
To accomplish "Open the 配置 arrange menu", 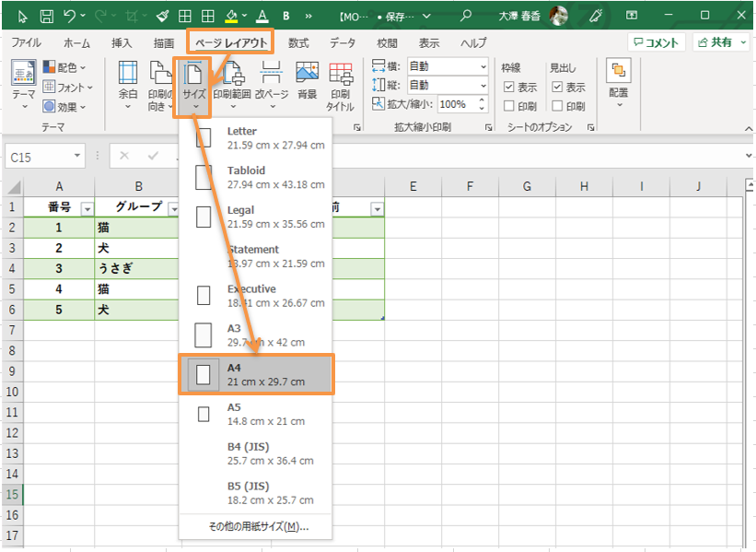I will [x=619, y=83].
